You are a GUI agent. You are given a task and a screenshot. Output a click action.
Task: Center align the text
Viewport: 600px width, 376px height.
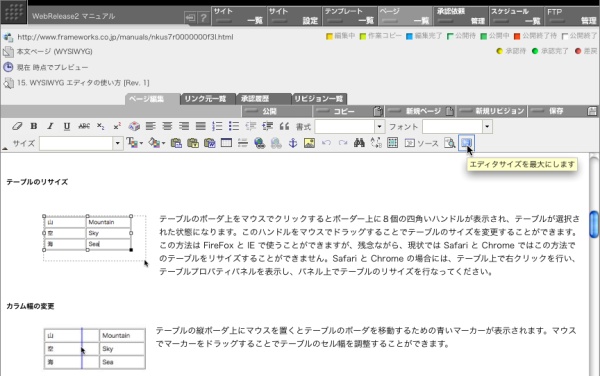pyautogui.click(x=167, y=126)
